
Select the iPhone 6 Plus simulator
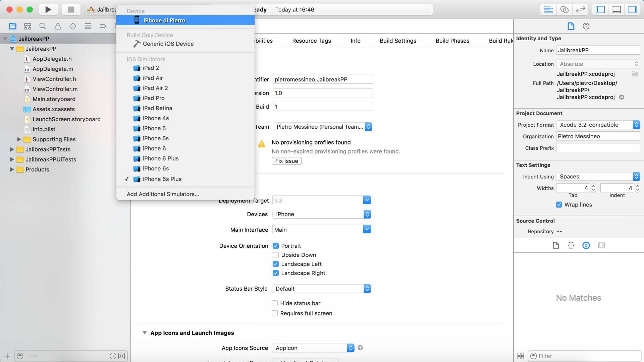185,159
